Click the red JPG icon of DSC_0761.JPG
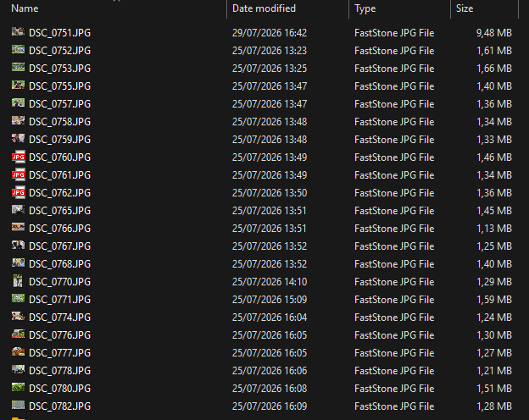529x420 pixels. pyautogui.click(x=18, y=174)
